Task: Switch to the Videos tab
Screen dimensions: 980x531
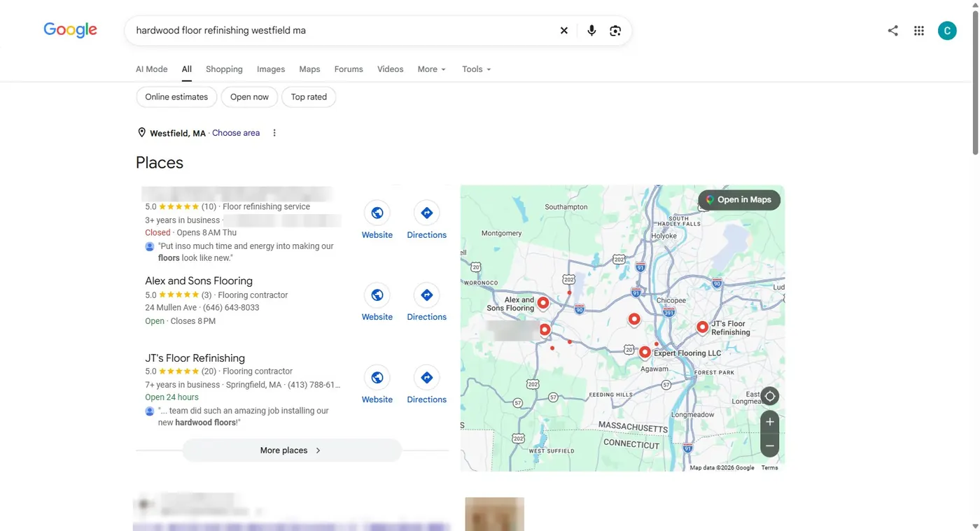Action: pos(390,69)
